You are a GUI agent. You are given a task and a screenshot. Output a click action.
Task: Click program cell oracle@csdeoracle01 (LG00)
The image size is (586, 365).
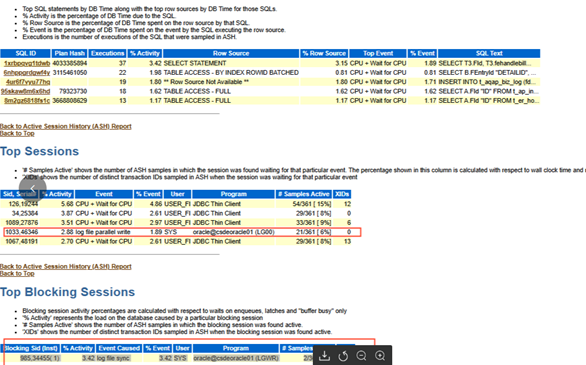click(234, 232)
